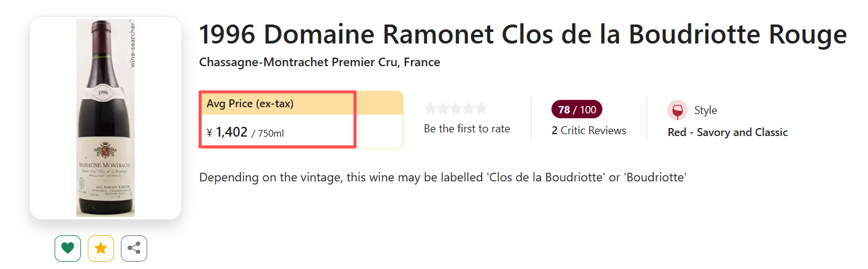Click the 1996 Domaine Ramonet wine title
The width and height of the screenshot is (868, 269).
[x=523, y=35]
